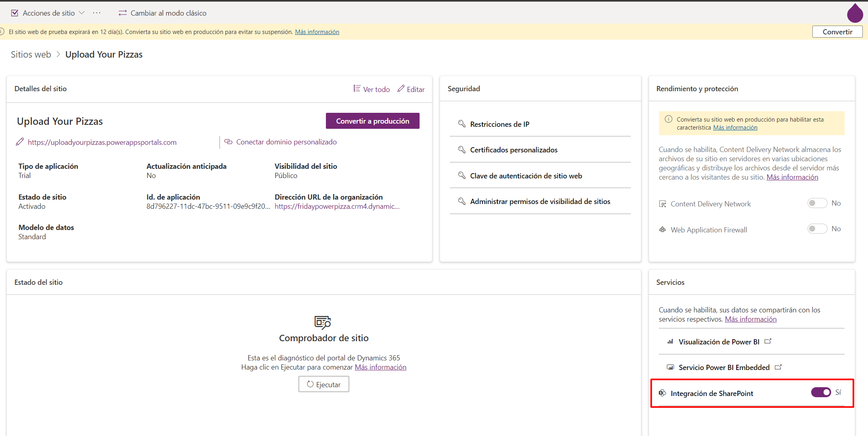Click the refresh icon in Ejecutar button

(x=310, y=384)
